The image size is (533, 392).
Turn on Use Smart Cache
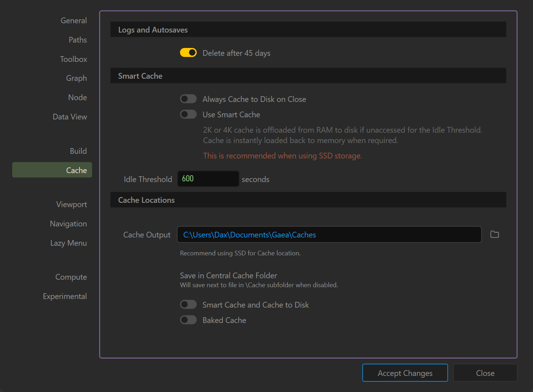(x=188, y=114)
